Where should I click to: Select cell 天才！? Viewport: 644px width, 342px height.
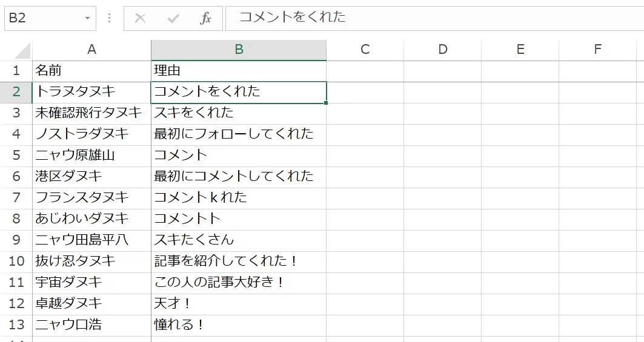tap(239, 304)
